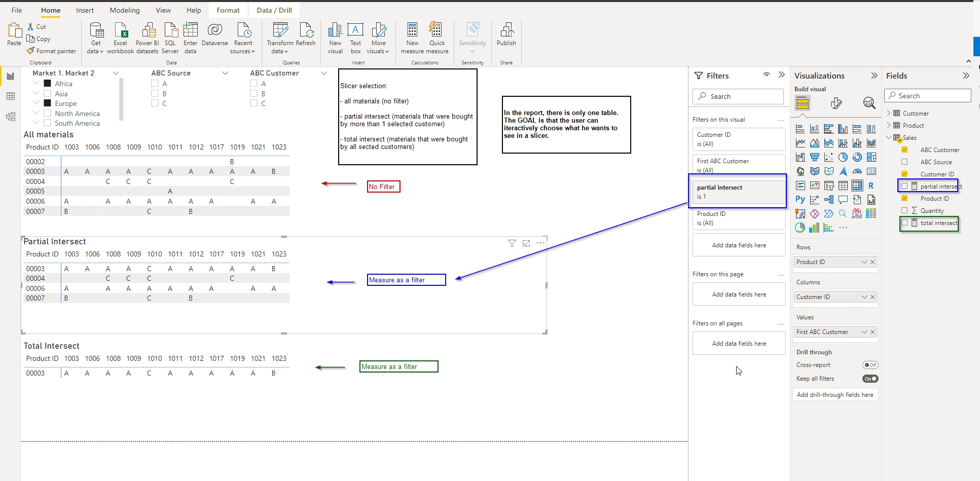980x481 pixels.
Task: Insert a Text box
Action: [x=355, y=38]
